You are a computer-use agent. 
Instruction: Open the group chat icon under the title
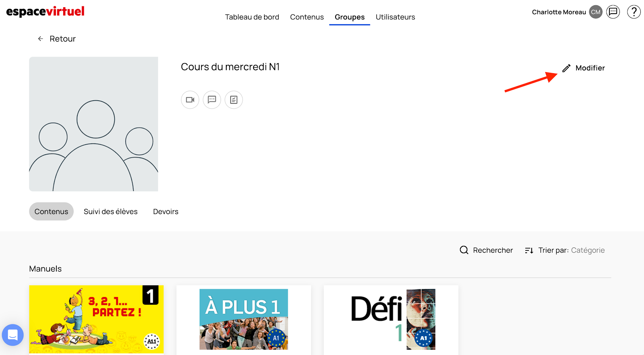(x=212, y=100)
